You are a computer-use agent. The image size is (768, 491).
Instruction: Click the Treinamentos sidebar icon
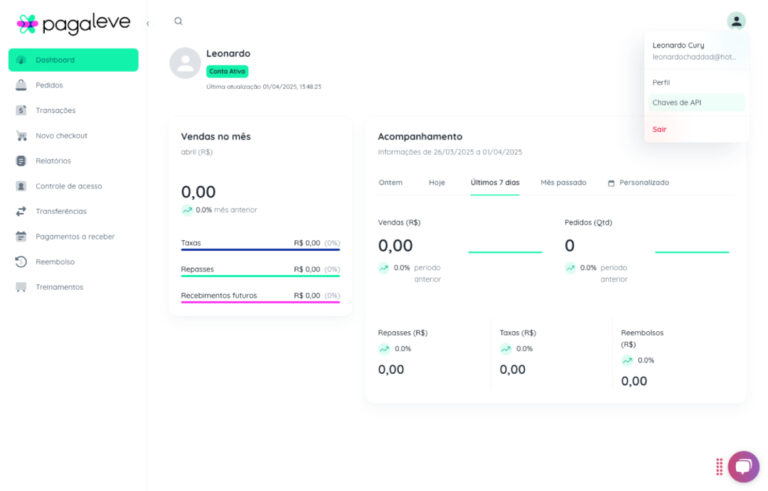point(21,287)
